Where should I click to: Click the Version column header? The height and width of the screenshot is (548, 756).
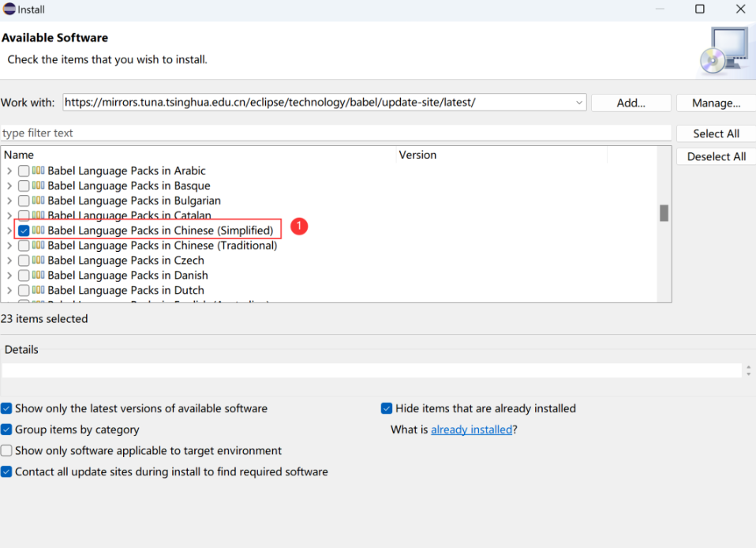(x=501, y=155)
